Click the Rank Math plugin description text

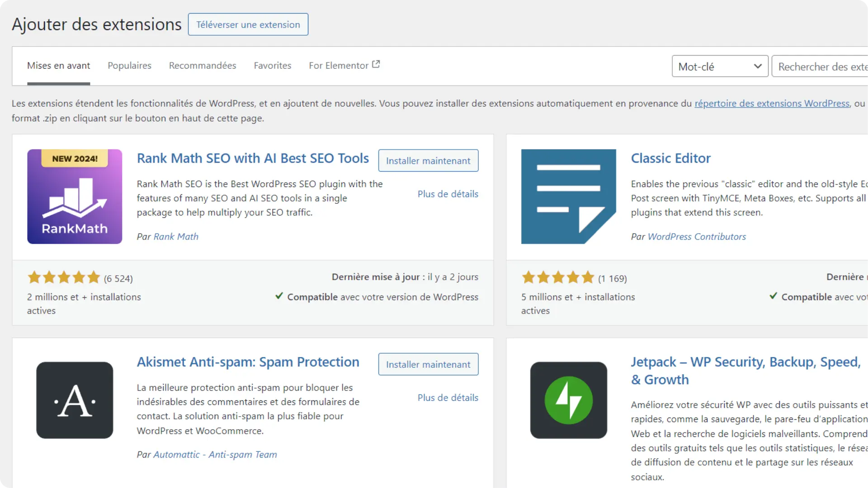[x=260, y=198]
